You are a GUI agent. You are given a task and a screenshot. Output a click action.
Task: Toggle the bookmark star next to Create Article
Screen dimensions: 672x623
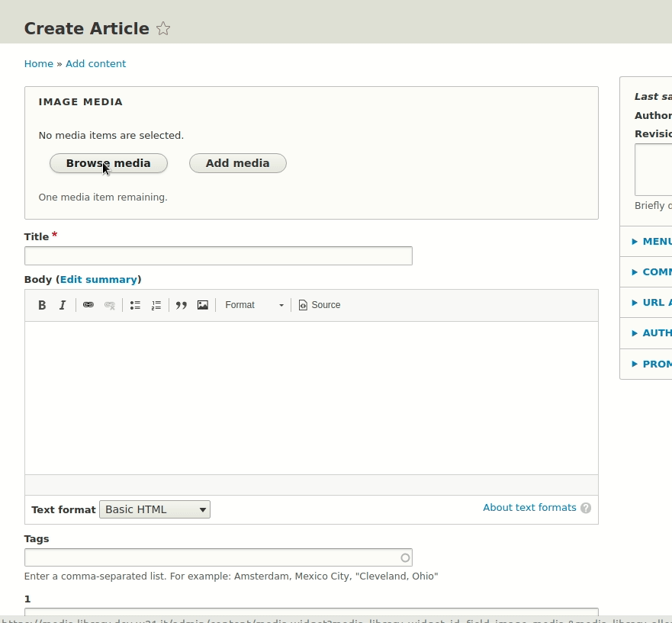click(162, 28)
